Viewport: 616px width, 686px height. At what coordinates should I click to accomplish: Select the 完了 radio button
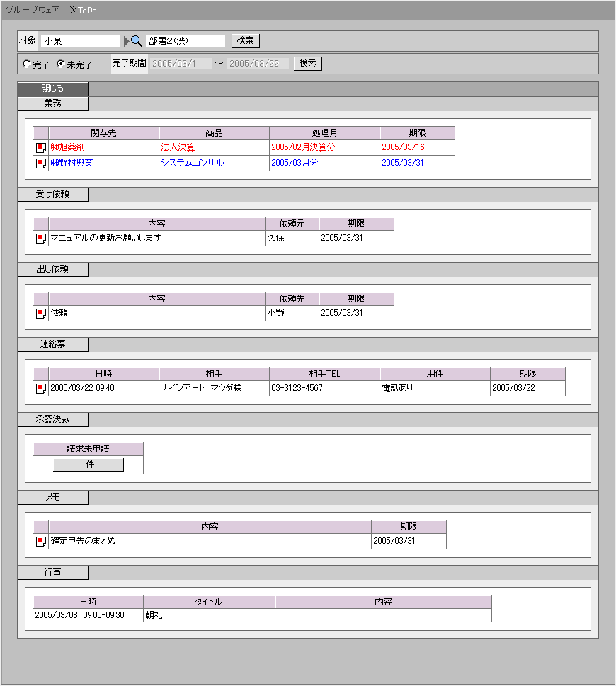point(27,64)
